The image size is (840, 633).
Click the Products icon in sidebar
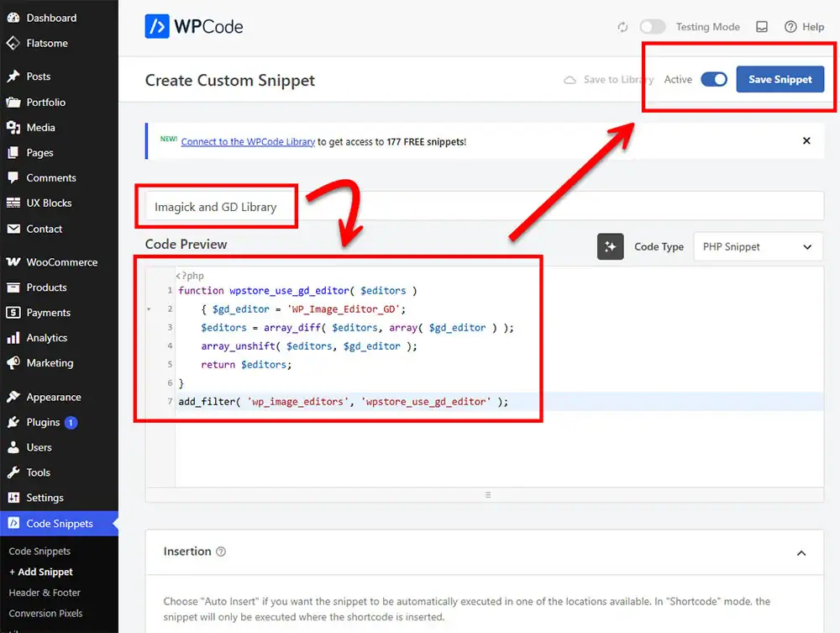(x=13, y=287)
